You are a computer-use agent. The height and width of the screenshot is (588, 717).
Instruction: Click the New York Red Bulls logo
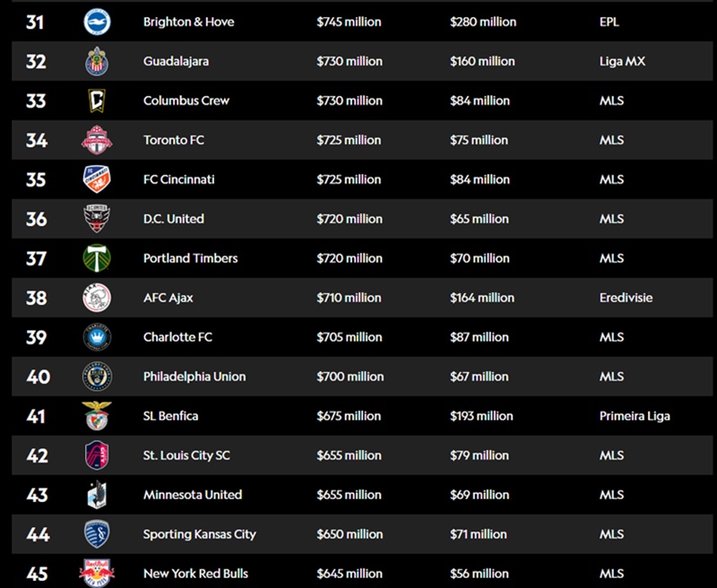tap(97, 573)
